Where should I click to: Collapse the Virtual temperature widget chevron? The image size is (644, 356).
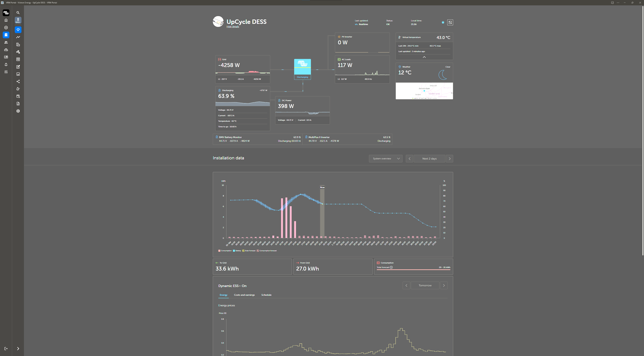(424, 57)
